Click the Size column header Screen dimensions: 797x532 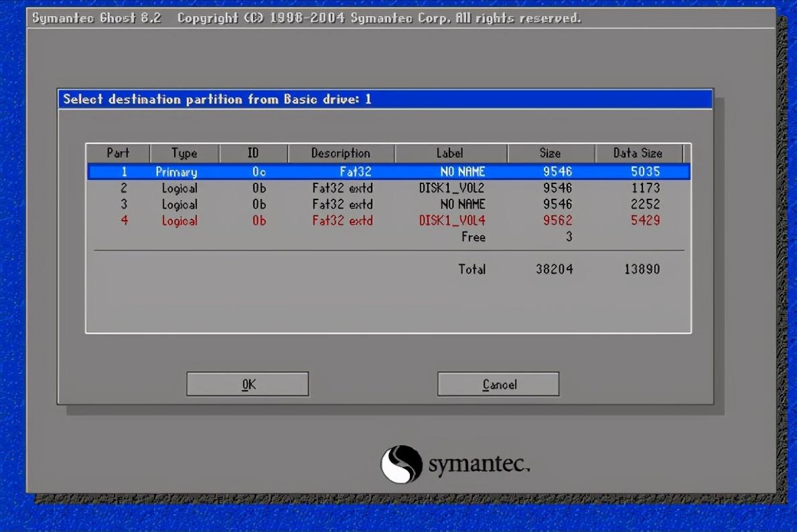tap(550, 153)
